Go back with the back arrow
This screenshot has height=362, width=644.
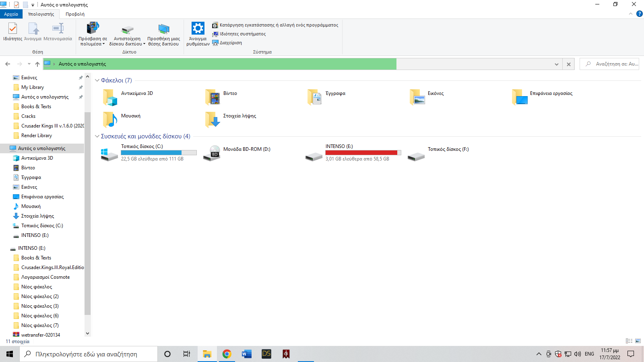(8, 64)
